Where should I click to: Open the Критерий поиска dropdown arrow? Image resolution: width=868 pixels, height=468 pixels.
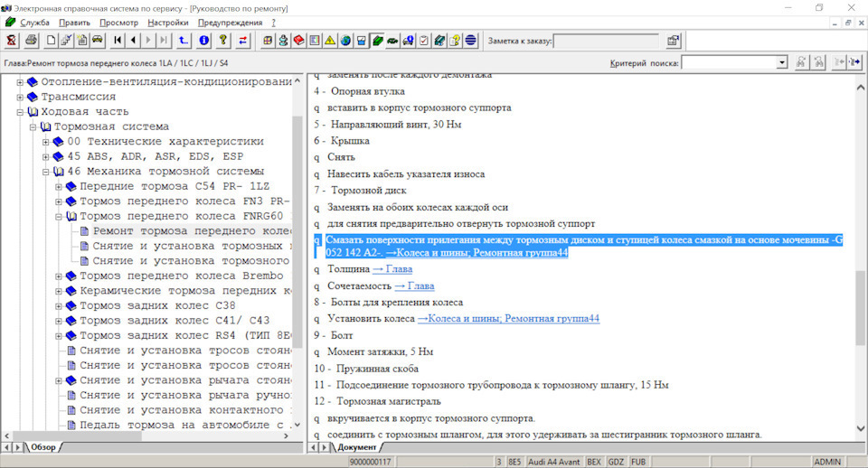(x=781, y=62)
